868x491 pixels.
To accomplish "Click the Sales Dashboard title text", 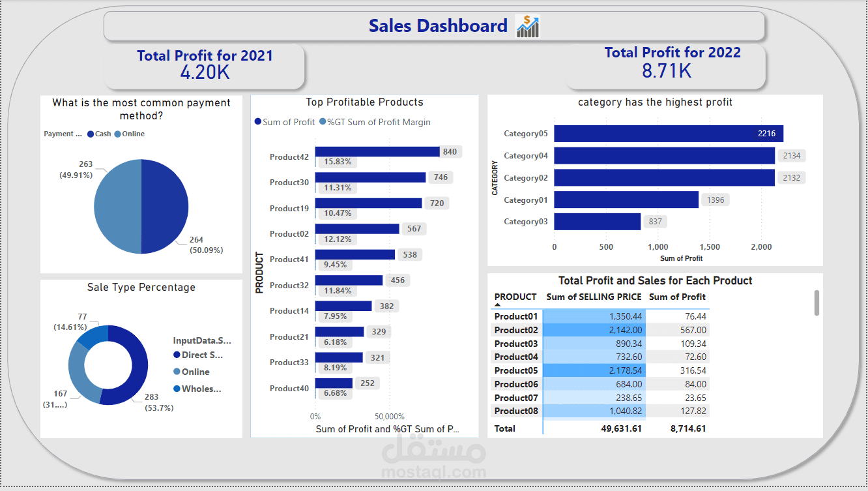I will tap(438, 25).
